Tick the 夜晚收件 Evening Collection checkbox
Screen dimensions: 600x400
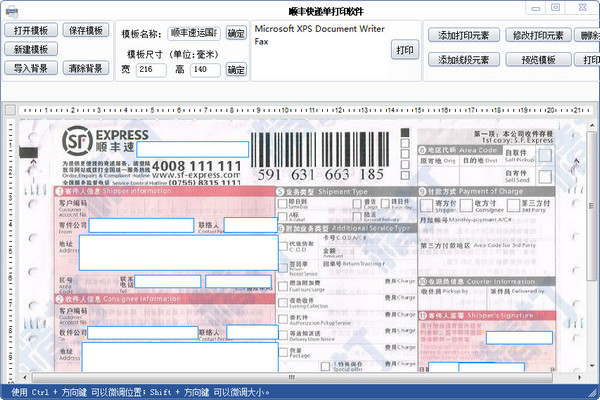[283, 302]
